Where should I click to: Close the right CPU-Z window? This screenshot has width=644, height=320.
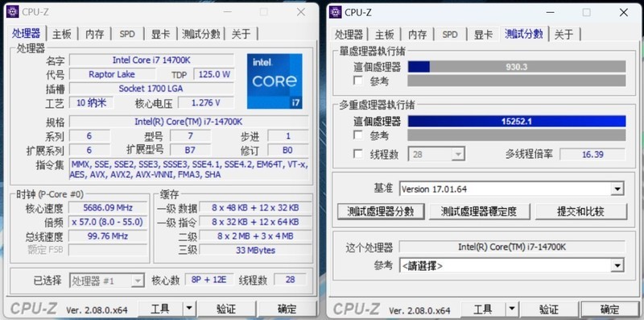623,12
